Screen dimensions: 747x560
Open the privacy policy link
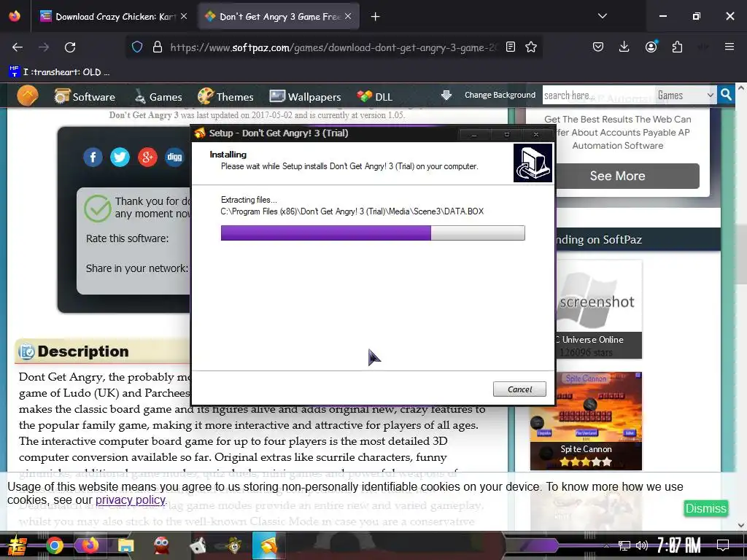pyautogui.click(x=131, y=499)
